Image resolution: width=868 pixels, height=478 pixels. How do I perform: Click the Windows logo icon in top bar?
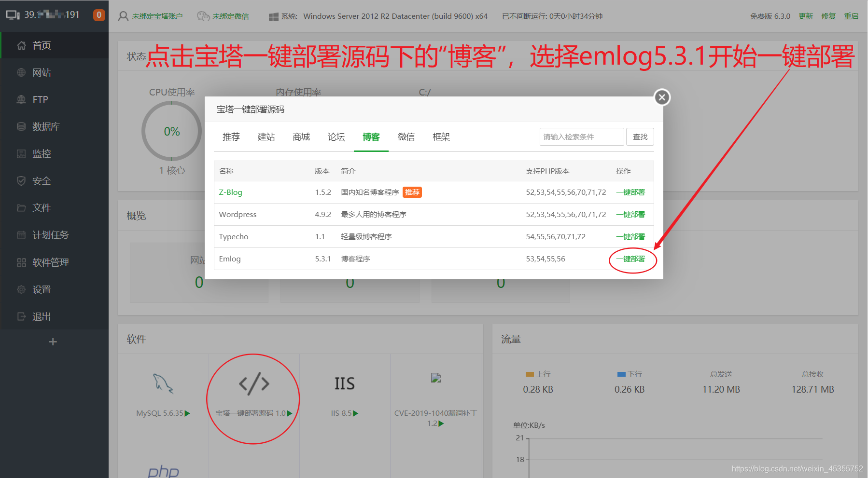pyautogui.click(x=273, y=16)
